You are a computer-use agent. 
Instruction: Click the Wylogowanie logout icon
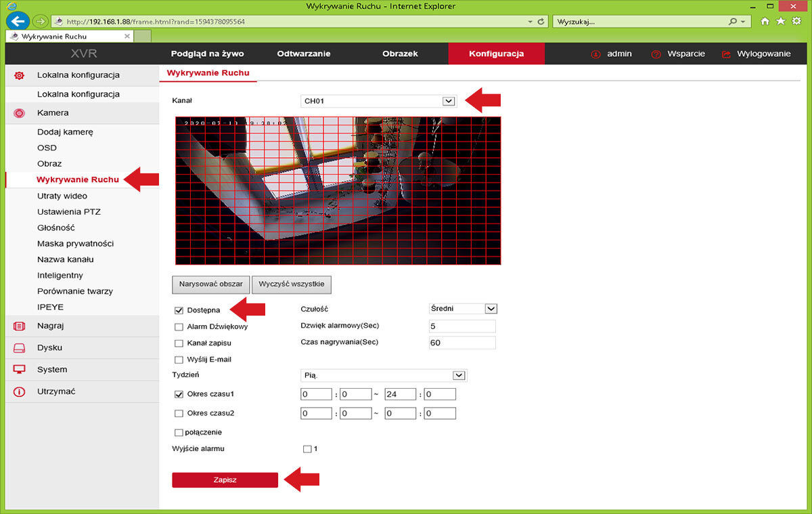pos(727,54)
